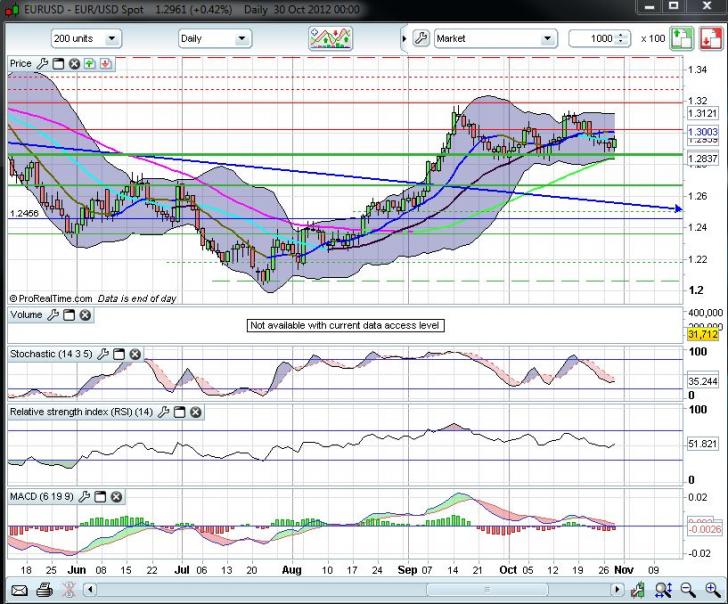This screenshot has height=604, width=728.
Task: Configure the Stochastic (14 3 5) indicator
Action: [103, 354]
